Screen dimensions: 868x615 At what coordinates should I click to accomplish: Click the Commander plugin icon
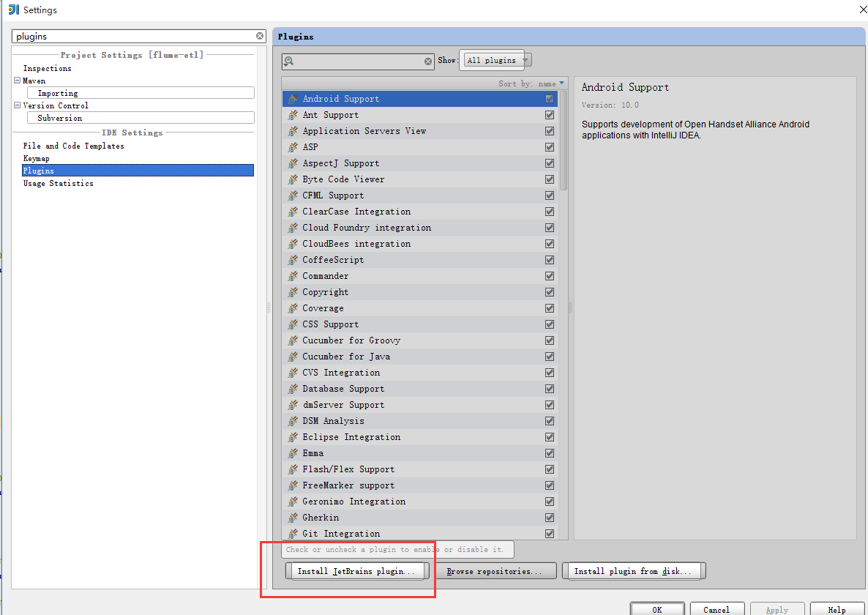click(293, 276)
